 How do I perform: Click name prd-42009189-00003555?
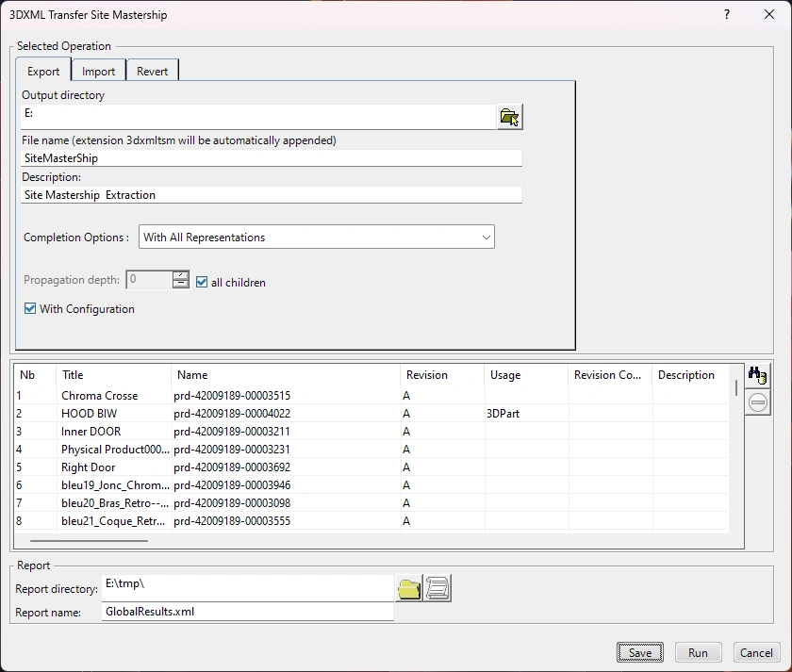point(232,520)
